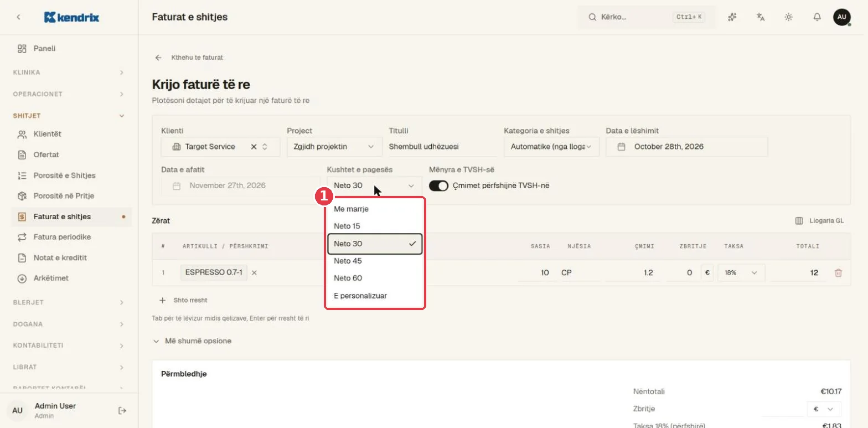Toggle Çmimet përfshijnë TVSH-në switch

click(438, 185)
